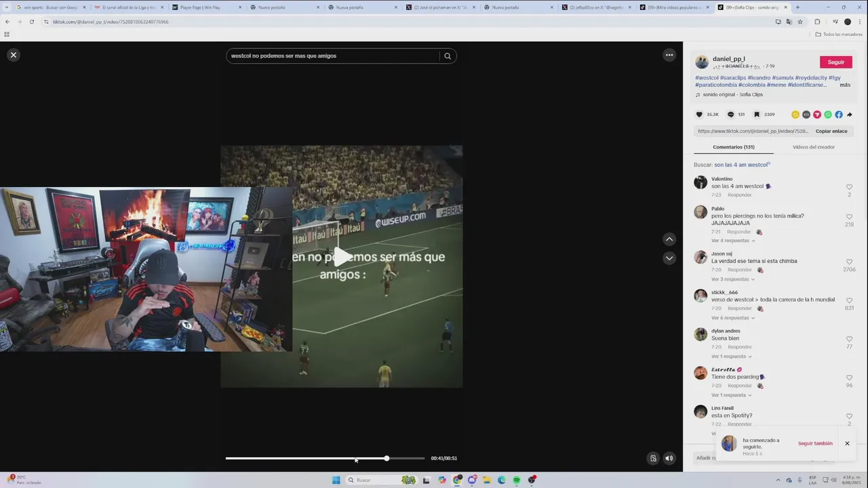Expand 'Ver 4 respuestas' under Pablo
Viewport: 868px width, 488px height.
pyautogui.click(x=733, y=241)
